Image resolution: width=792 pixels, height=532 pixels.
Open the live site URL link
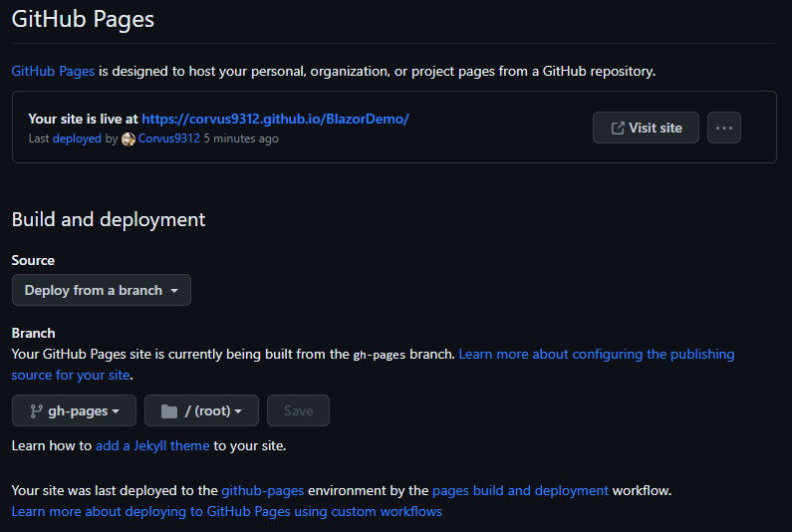[275, 119]
